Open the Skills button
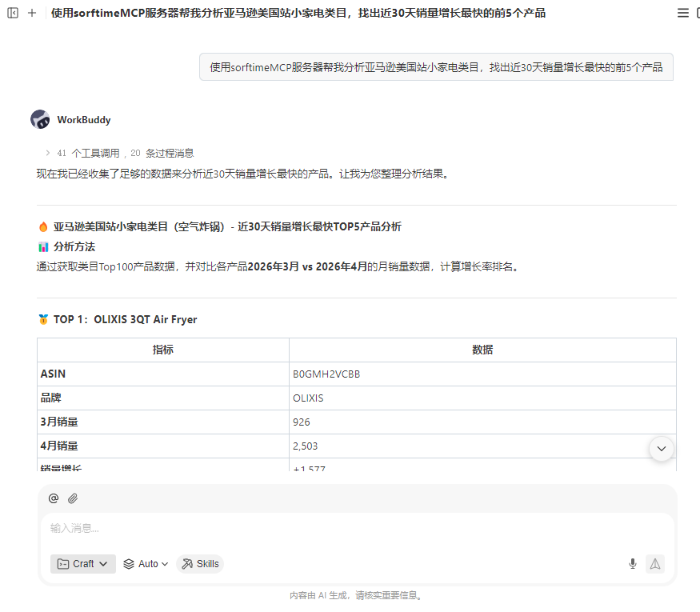This screenshot has height=612, width=700. tap(200, 564)
